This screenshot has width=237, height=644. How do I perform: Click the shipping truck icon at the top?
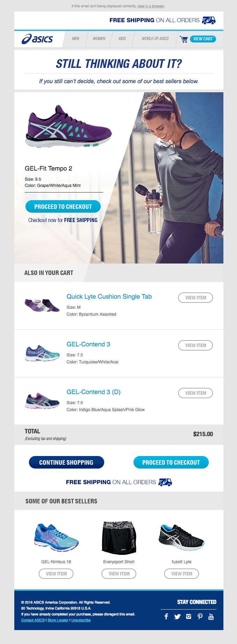[208, 20]
